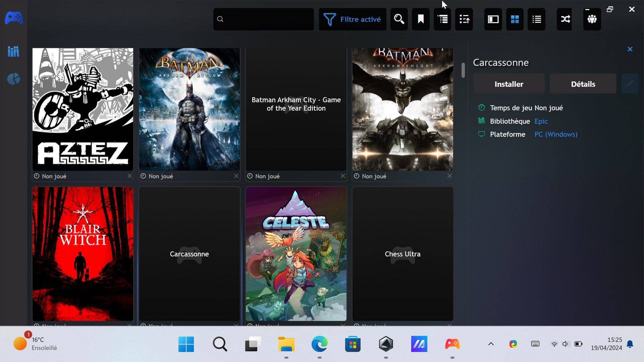This screenshot has height=362, width=644.
Task: Click the 'Temps de jeu Non joué' text
Action: 526,108
